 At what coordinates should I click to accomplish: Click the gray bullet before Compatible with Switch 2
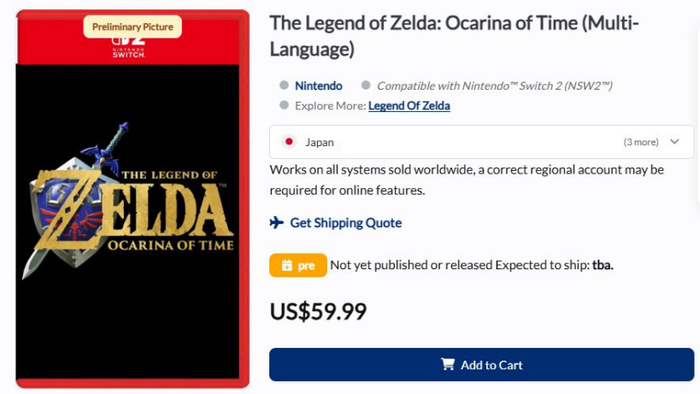point(366,85)
